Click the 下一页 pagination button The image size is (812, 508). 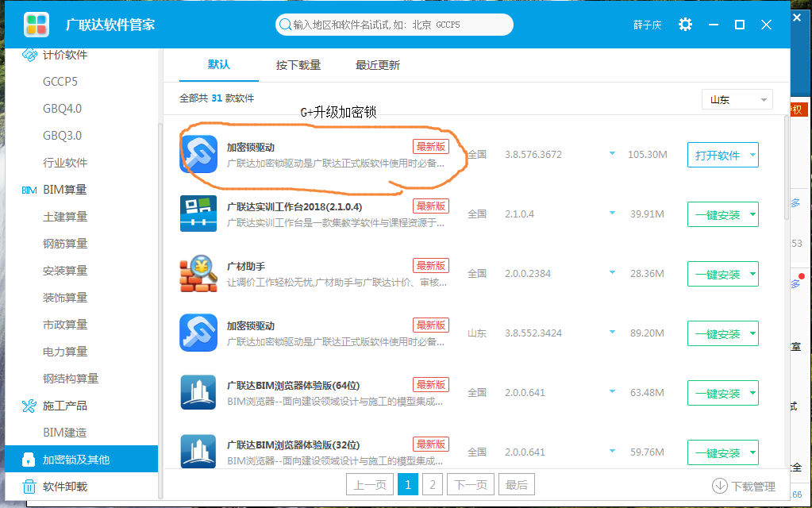click(471, 485)
